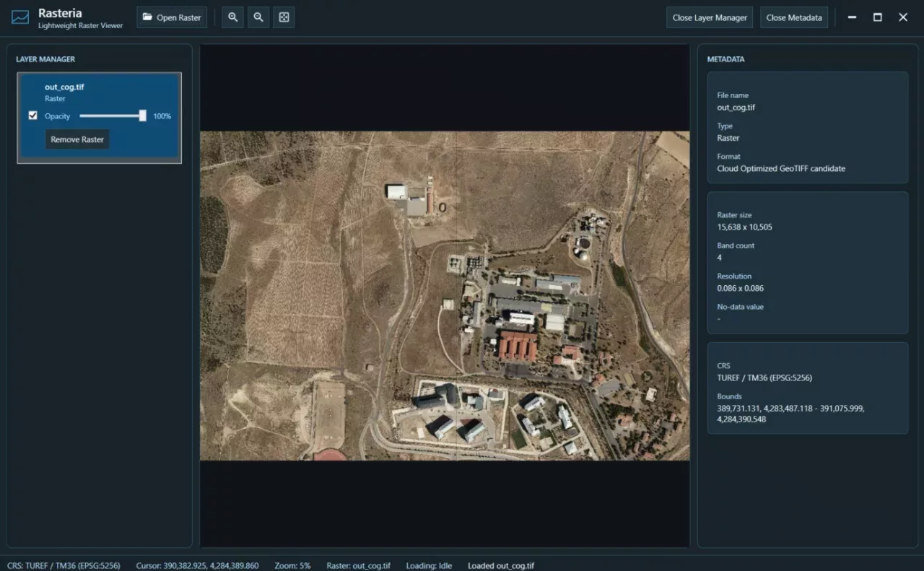Viewport: 924px width, 571px height.
Task: Click the aerial raster image in viewer
Action: [445, 295]
